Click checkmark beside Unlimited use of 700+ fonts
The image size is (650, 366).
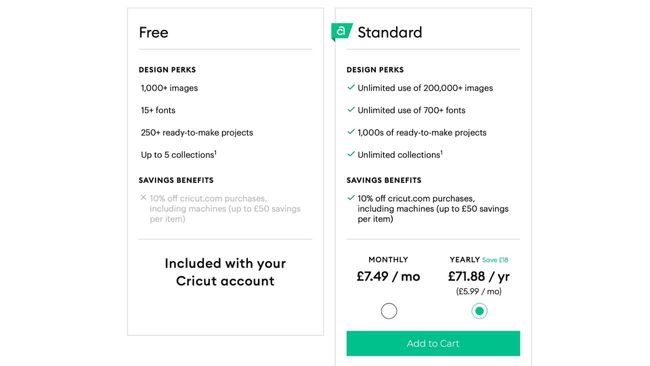(x=351, y=110)
